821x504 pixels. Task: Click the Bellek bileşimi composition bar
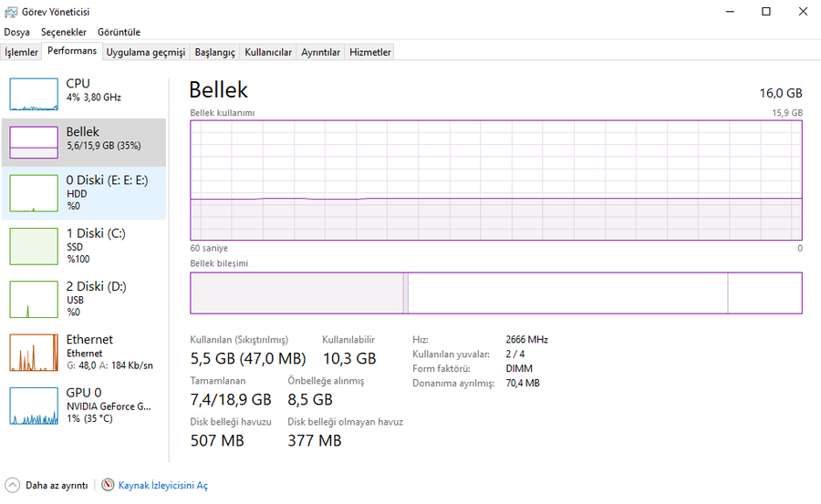[x=495, y=293]
